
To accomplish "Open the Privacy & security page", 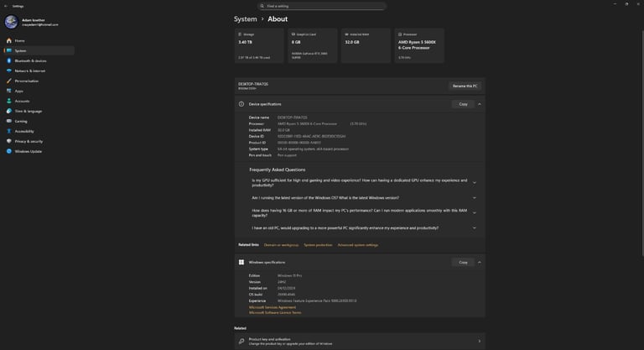I will 39,142.
